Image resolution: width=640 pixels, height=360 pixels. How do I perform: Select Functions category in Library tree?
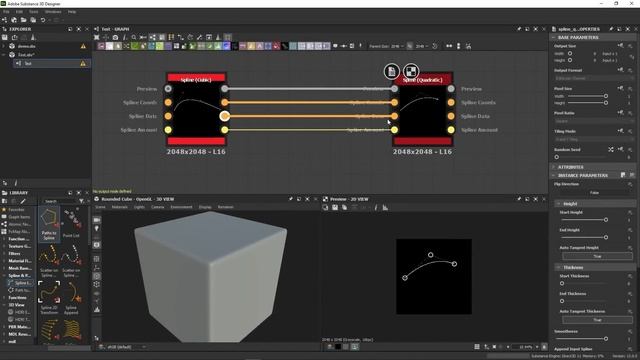click(18, 298)
